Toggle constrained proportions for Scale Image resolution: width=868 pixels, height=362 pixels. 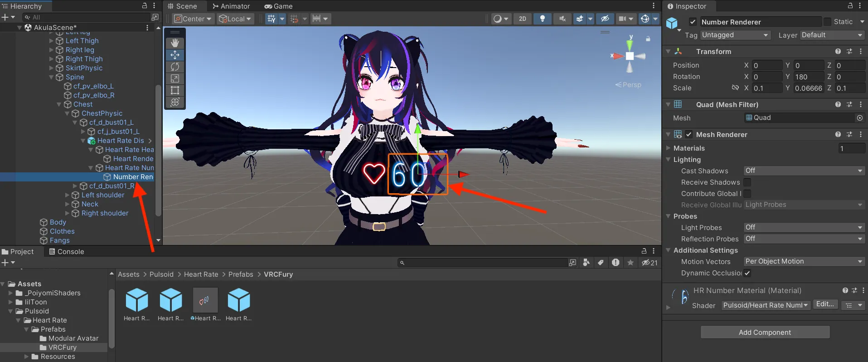(735, 88)
